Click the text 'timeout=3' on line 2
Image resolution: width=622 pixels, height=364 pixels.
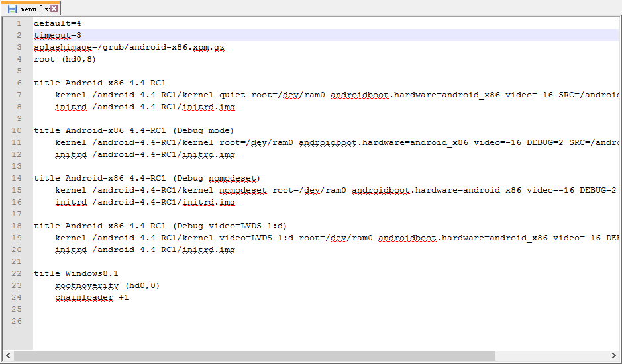[x=58, y=35]
